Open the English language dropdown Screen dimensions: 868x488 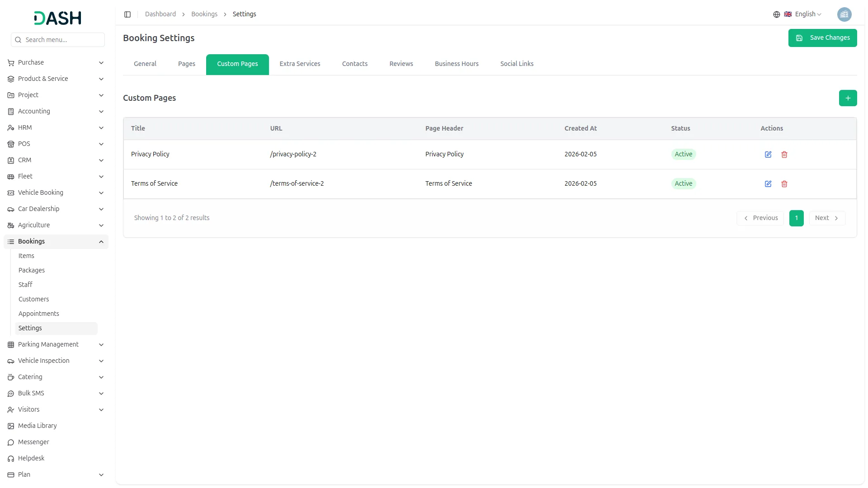pyautogui.click(x=802, y=14)
